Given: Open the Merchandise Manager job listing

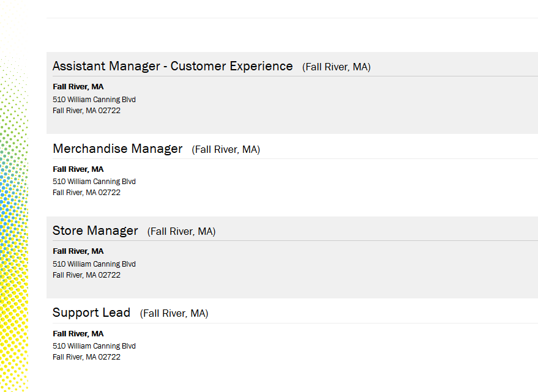Looking at the screenshot, I should 118,149.
